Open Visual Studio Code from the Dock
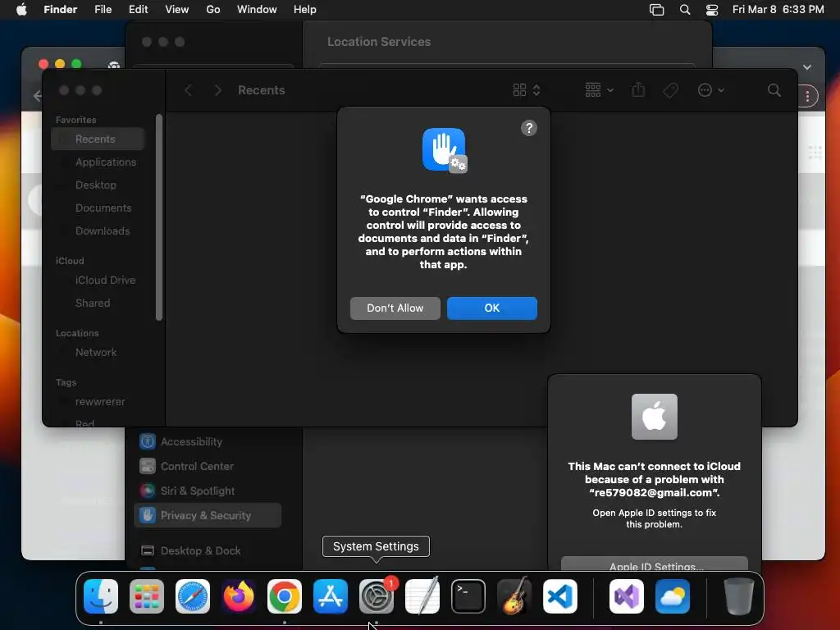 tap(559, 596)
